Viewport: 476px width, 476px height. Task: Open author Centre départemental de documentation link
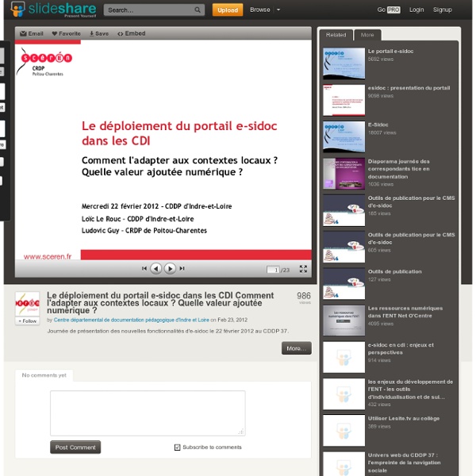tap(131, 320)
